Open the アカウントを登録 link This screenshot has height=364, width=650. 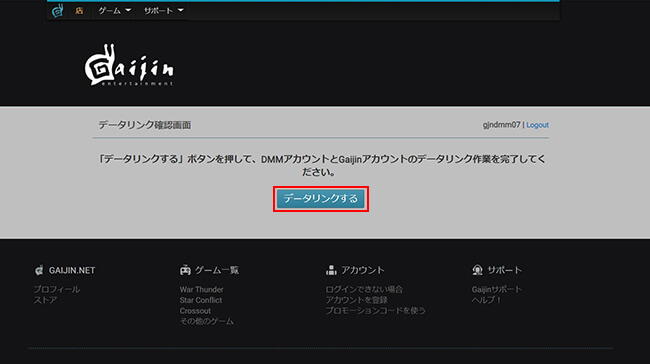click(x=357, y=300)
